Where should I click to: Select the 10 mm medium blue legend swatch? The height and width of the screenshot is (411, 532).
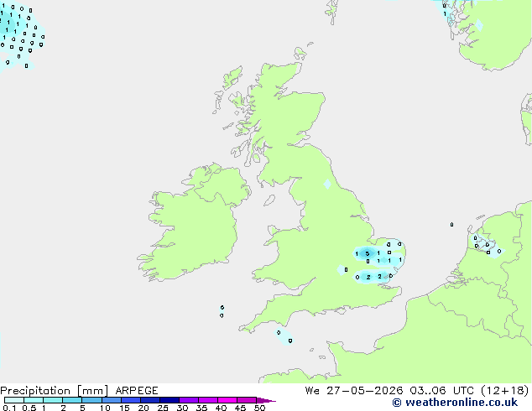(112, 400)
